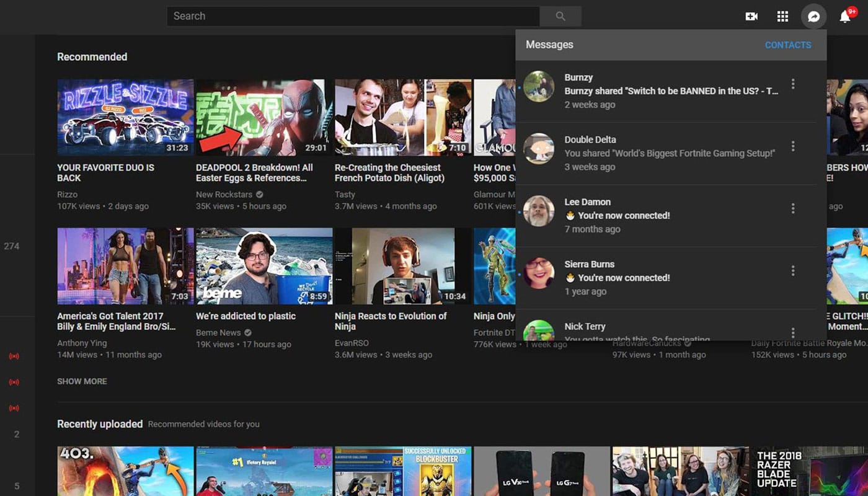Image resolution: width=868 pixels, height=496 pixels.
Task: Open options menu for Lee Damon message
Action: click(x=793, y=209)
